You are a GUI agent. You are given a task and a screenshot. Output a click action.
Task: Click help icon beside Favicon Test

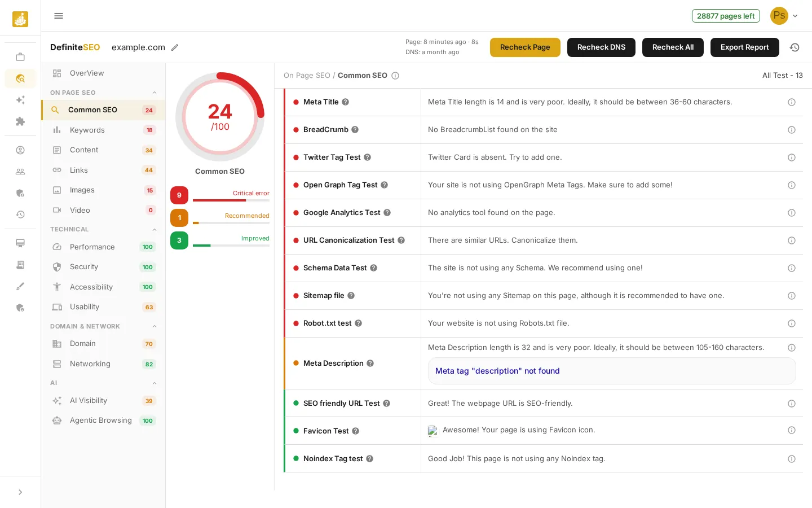[x=356, y=431]
